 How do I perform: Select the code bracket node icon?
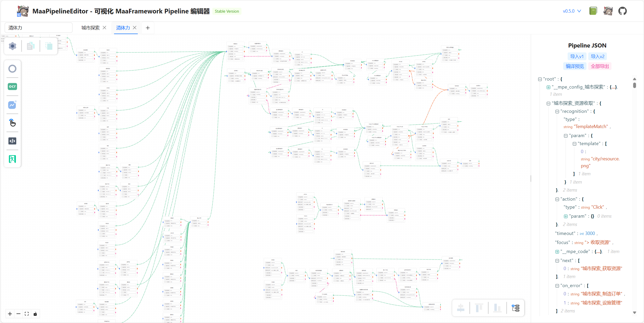pos(12,141)
